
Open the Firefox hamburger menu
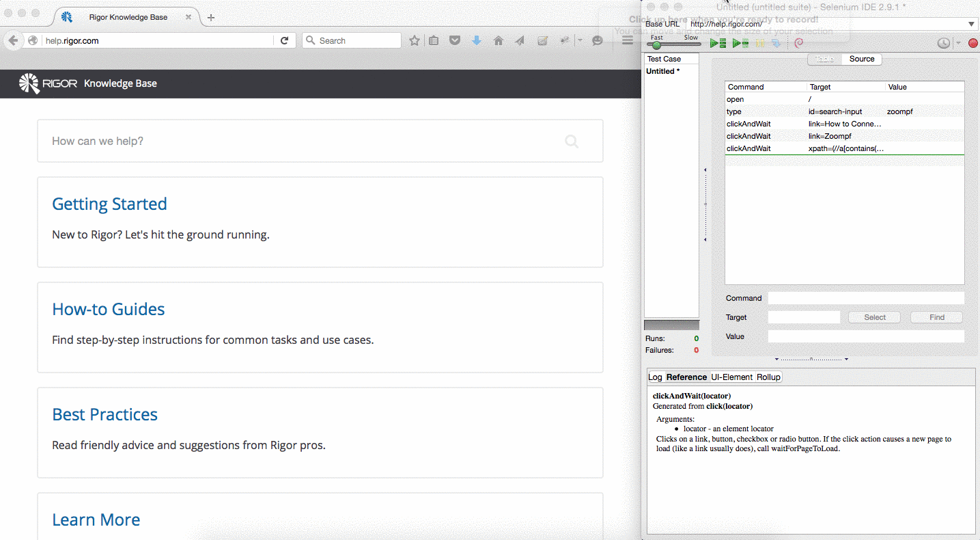(628, 41)
